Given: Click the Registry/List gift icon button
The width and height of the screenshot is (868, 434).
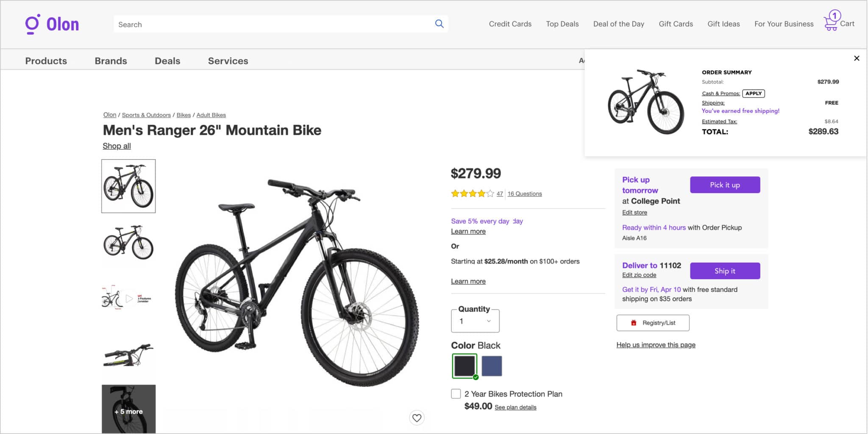Looking at the screenshot, I should click(653, 323).
